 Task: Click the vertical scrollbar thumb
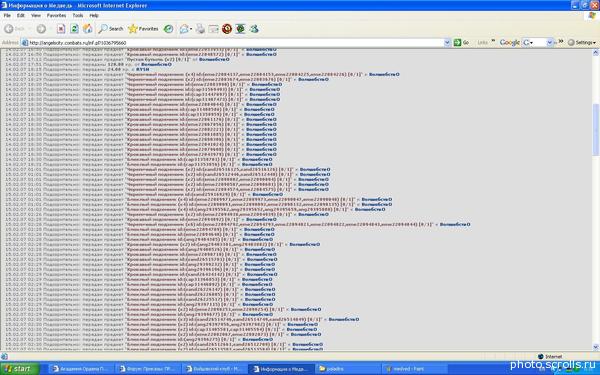click(595, 129)
